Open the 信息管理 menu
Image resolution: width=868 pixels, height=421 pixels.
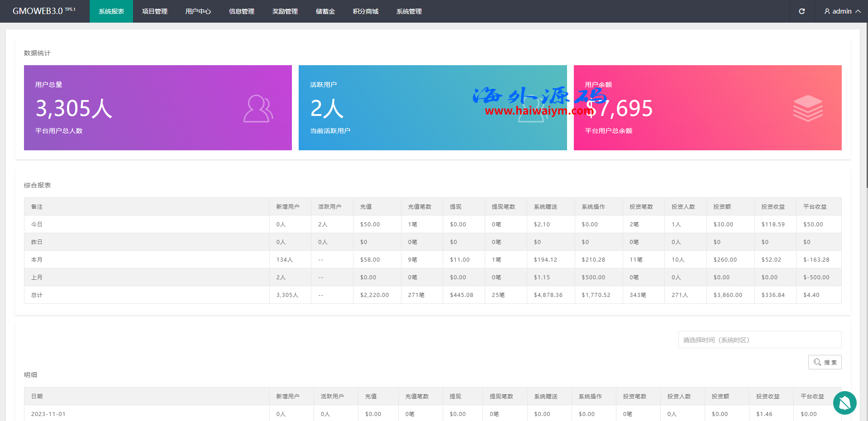pos(241,11)
